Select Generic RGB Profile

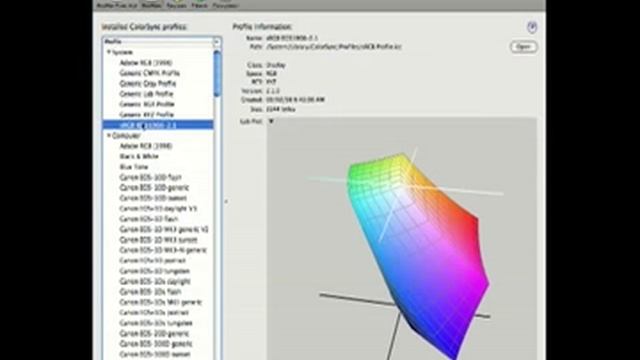(x=147, y=104)
